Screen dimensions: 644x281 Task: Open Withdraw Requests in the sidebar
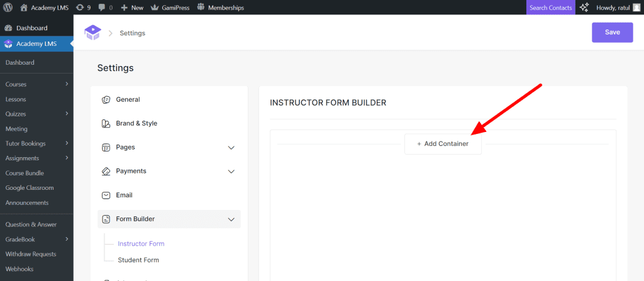point(31,254)
